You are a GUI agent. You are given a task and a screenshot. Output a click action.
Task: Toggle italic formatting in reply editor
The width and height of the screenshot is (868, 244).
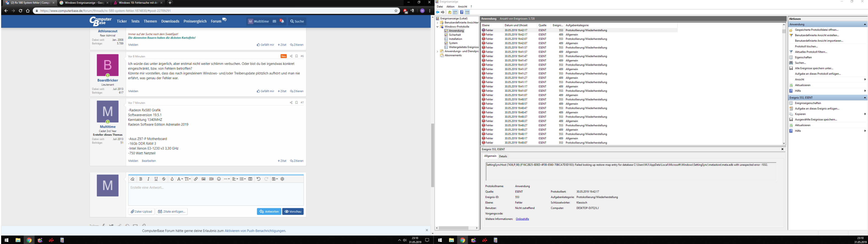148,179
